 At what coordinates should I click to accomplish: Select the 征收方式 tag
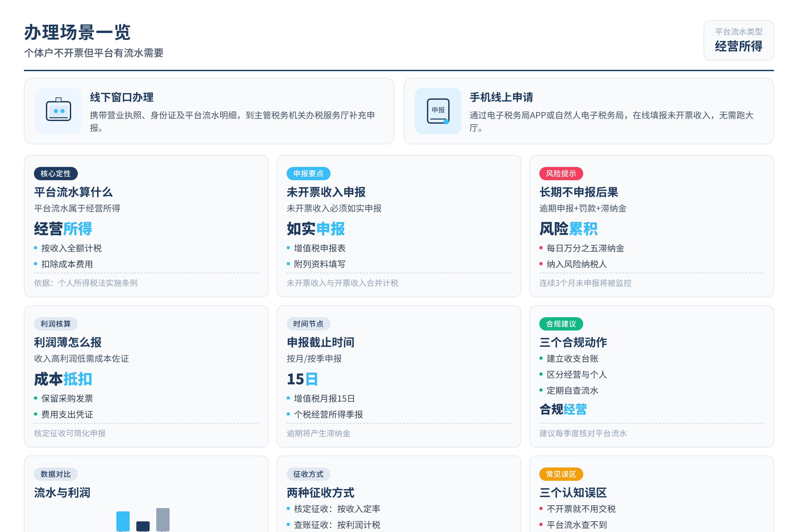pos(309,474)
